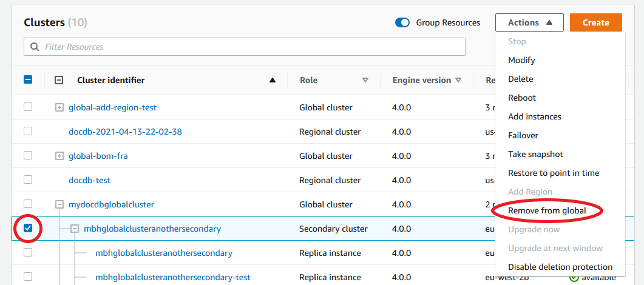644x285 pixels.
Task: Expand the global-add-region-test cluster tree
Action: click(59, 107)
